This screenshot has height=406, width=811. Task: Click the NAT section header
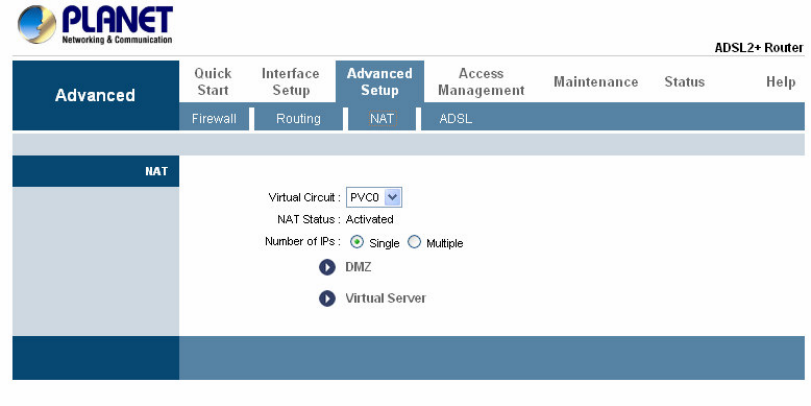pos(155,171)
